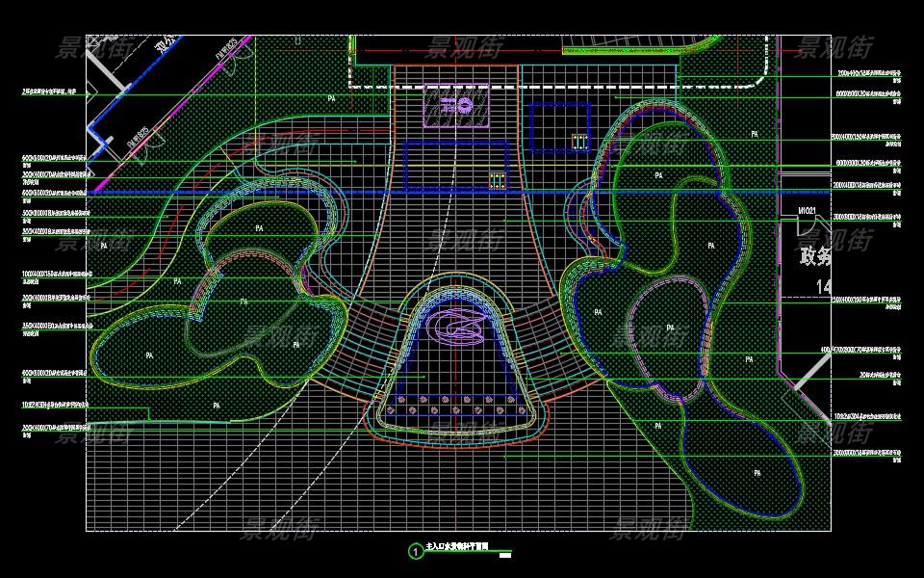Click the topmost right-side material annotation
Screen dimensions: 924x578
click(870, 73)
